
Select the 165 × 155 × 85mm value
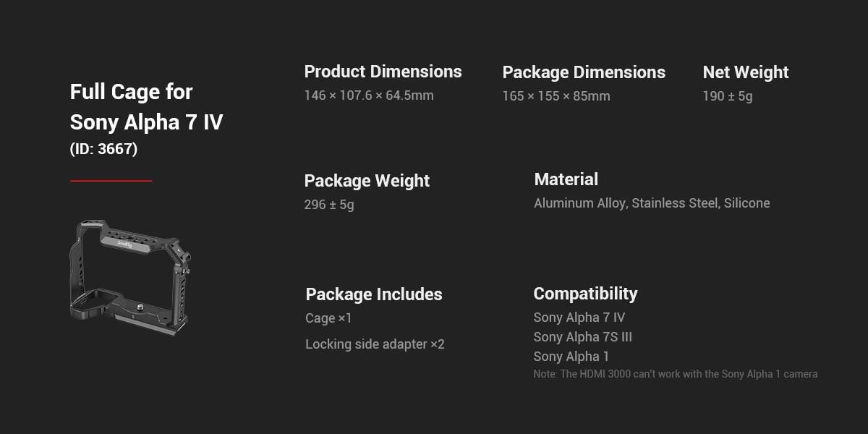coord(556,96)
